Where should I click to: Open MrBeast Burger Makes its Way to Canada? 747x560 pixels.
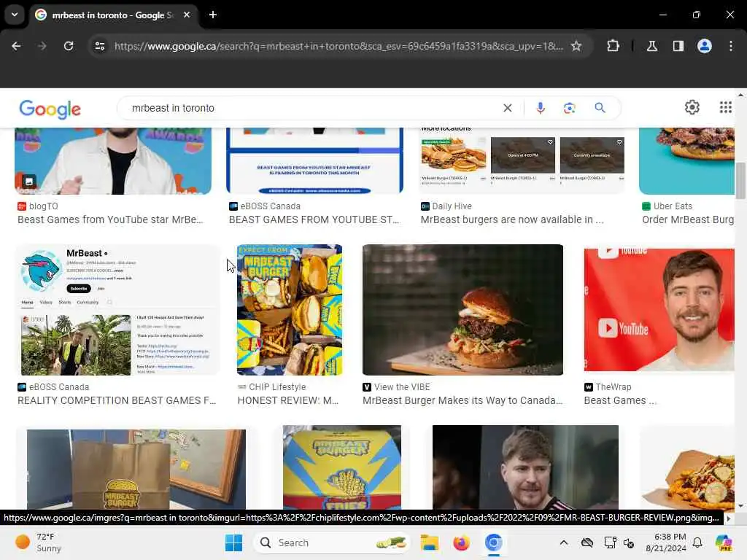[x=462, y=400]
